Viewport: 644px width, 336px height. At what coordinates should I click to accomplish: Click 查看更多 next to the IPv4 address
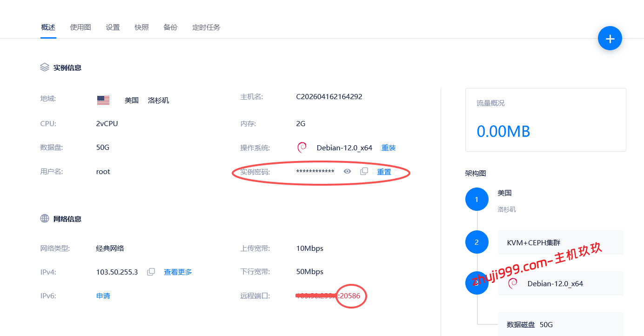click(x=177, y=271)
